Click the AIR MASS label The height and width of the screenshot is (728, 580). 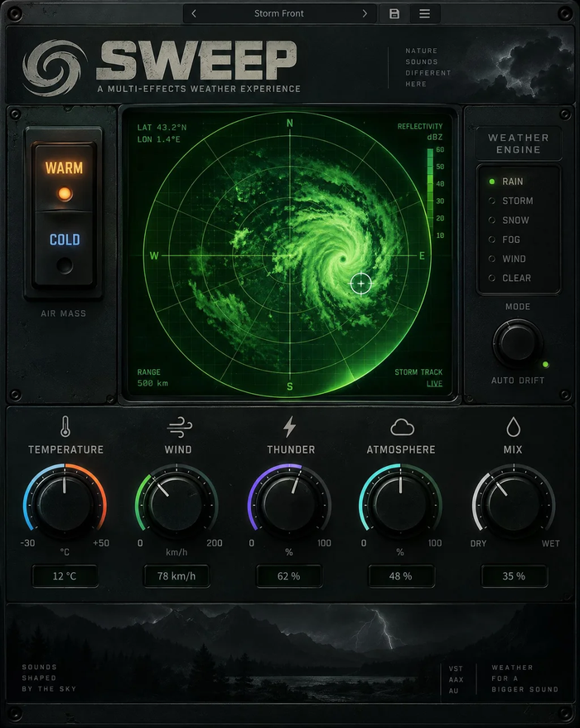[63, 313]
